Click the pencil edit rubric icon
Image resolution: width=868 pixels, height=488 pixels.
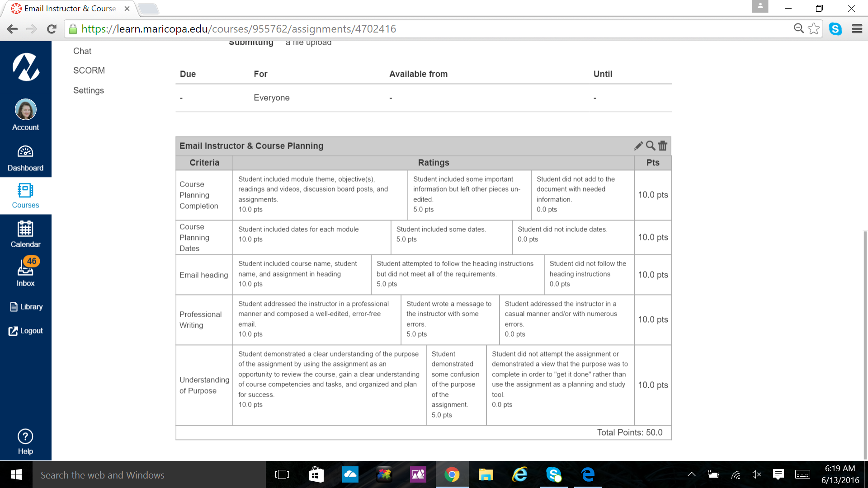pos(638,145)
